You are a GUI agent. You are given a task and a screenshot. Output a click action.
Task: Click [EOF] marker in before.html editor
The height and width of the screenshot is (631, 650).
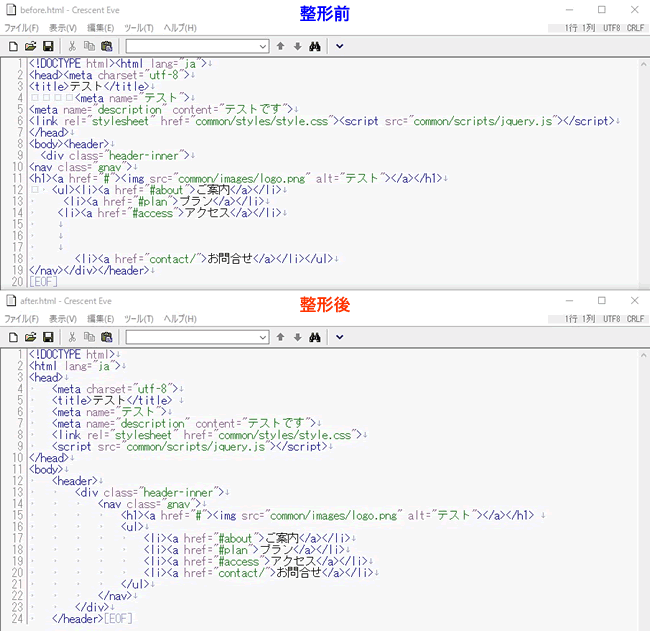pyautogui.click(x=43, y=282)
